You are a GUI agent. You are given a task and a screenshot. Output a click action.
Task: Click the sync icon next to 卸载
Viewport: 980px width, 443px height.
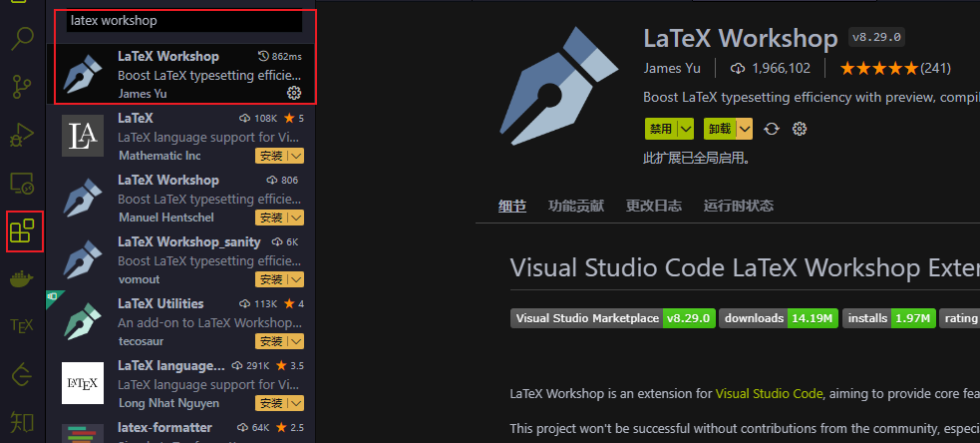click(771, 129)
